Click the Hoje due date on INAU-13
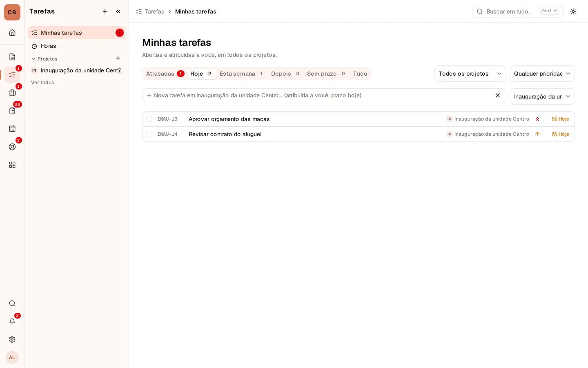Image resolution: width=588 pixels, height=368 pixels. pos(561,119)
